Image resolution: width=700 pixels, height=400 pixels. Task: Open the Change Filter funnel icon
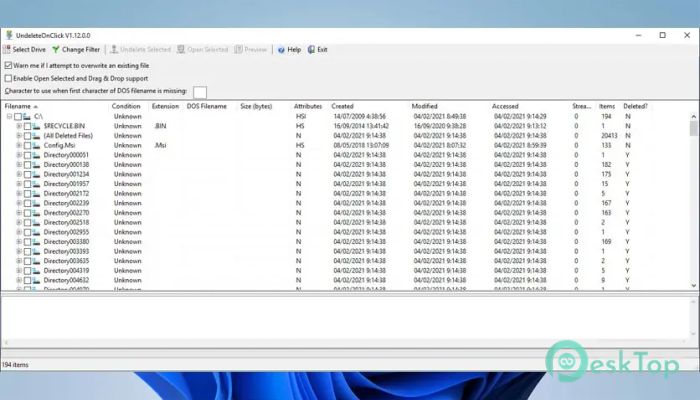click(56, 50)
